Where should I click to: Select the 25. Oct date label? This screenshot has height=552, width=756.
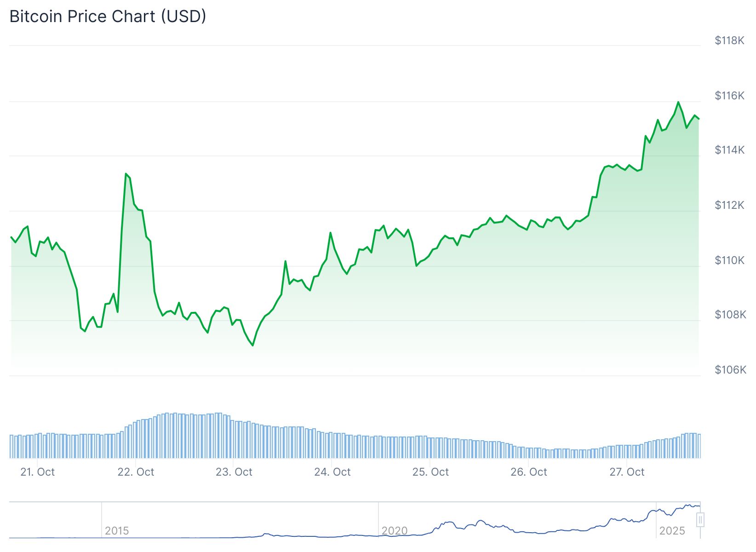click(430, 472)
